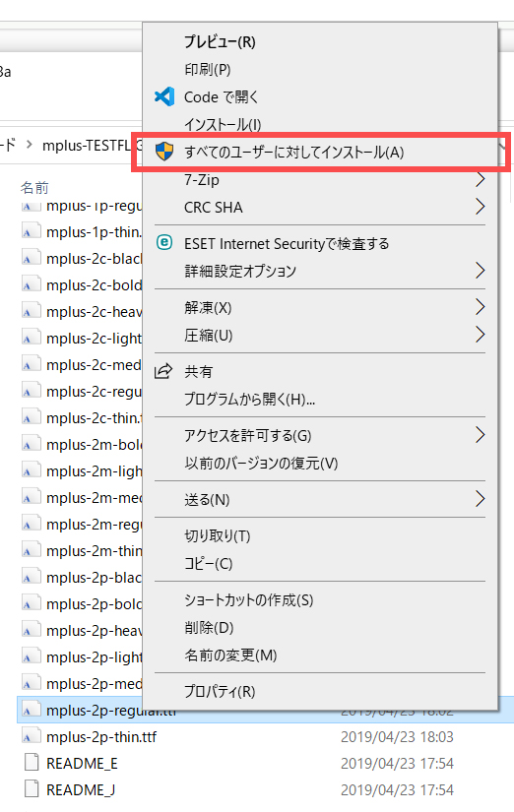The width and height of the screenshot is (514, 812).
Task: Click the font icon of mplus-2c-heavy
Action: click(x=32, y=312)
